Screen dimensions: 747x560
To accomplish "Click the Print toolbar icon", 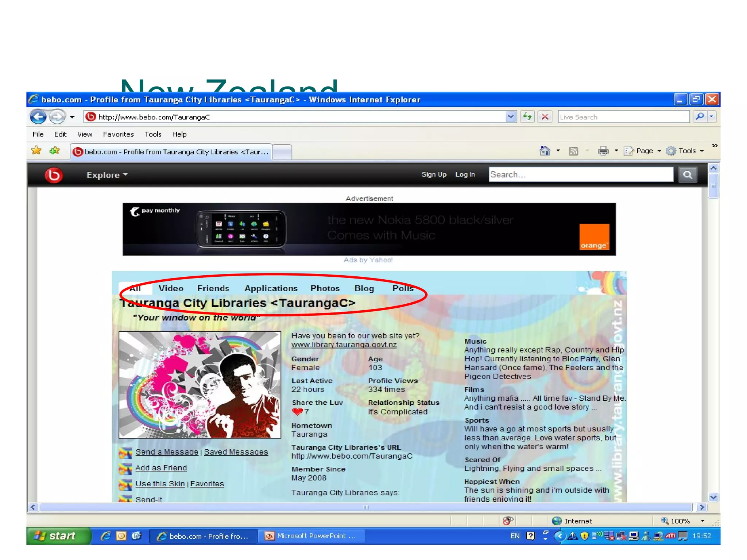I will click(603, 151).
